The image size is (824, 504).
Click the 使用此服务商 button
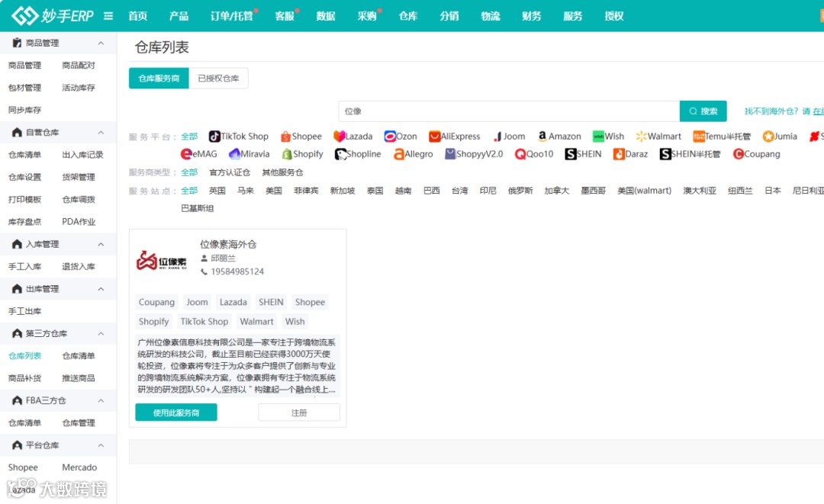coord(176,413)
